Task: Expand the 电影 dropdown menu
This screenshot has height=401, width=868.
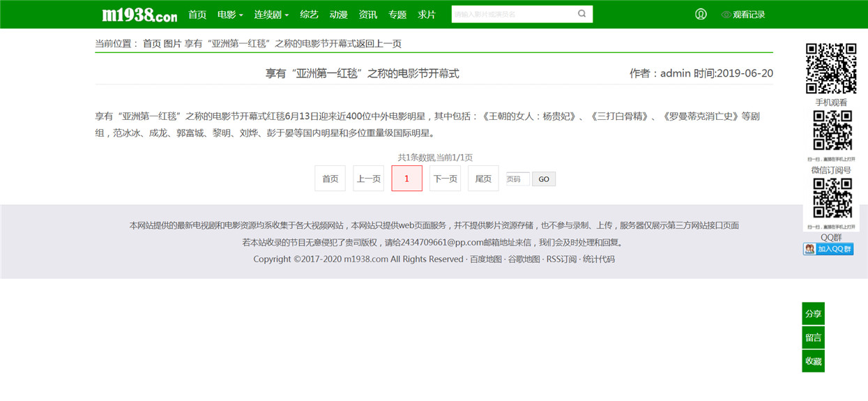Action: pos(230,15)
